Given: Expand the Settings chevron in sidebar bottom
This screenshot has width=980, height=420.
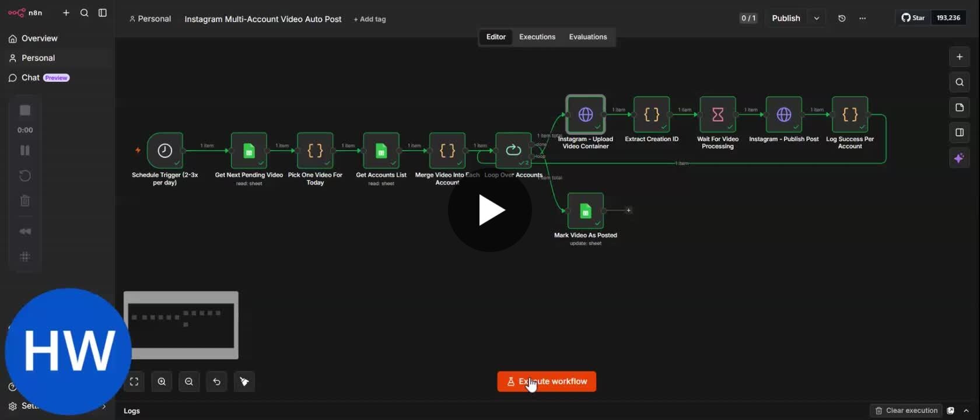Looking at the screenshot, I should 104,406.
